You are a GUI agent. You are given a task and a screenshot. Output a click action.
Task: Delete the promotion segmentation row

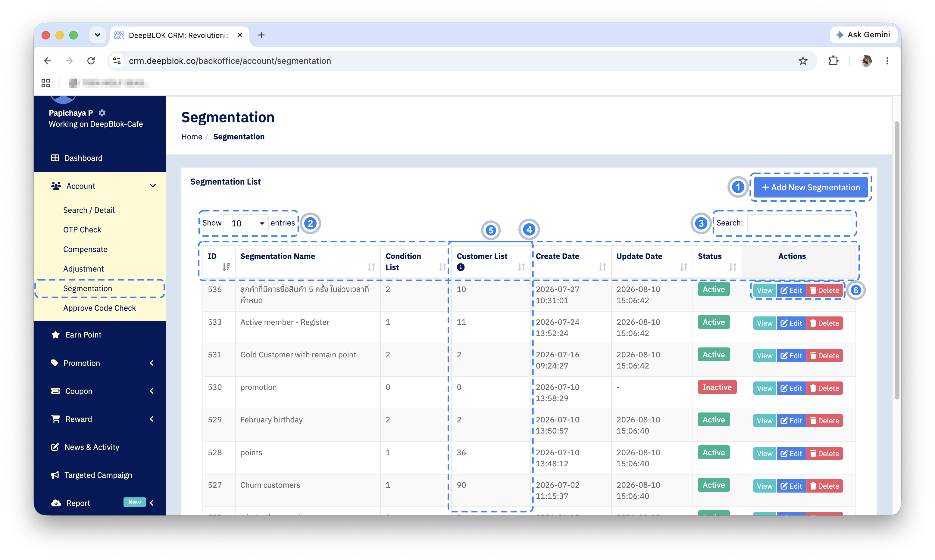pyautogui.click(x=824, y=388)
